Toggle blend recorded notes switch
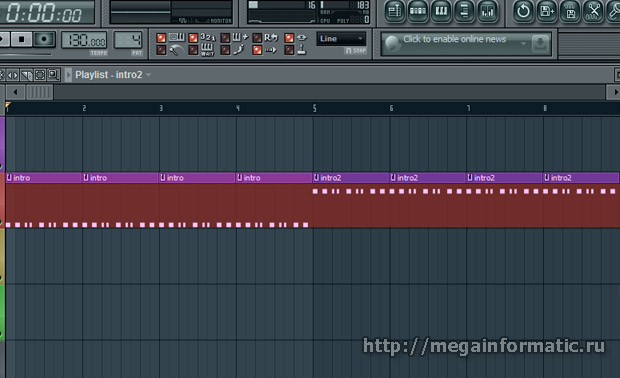 coord(225,38)
